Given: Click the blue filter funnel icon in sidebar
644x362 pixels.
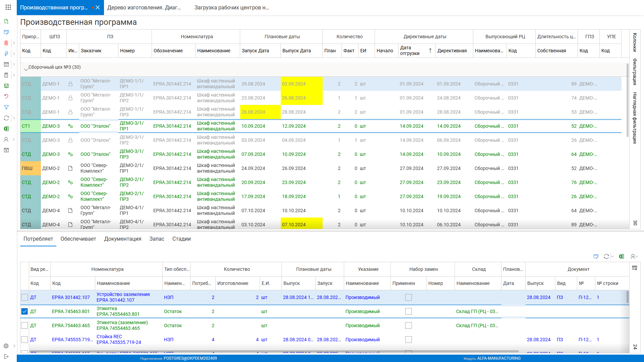Looking at the screenshot, I should (x=6, y=107).
